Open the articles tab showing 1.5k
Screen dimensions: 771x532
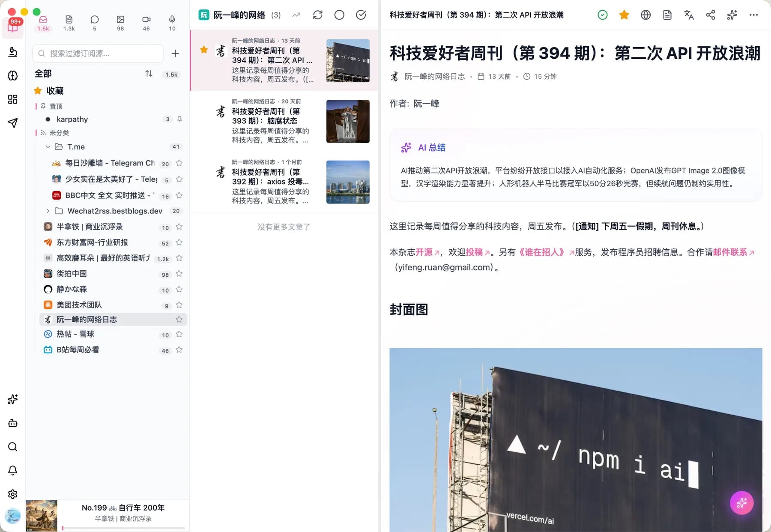point(43,23)
